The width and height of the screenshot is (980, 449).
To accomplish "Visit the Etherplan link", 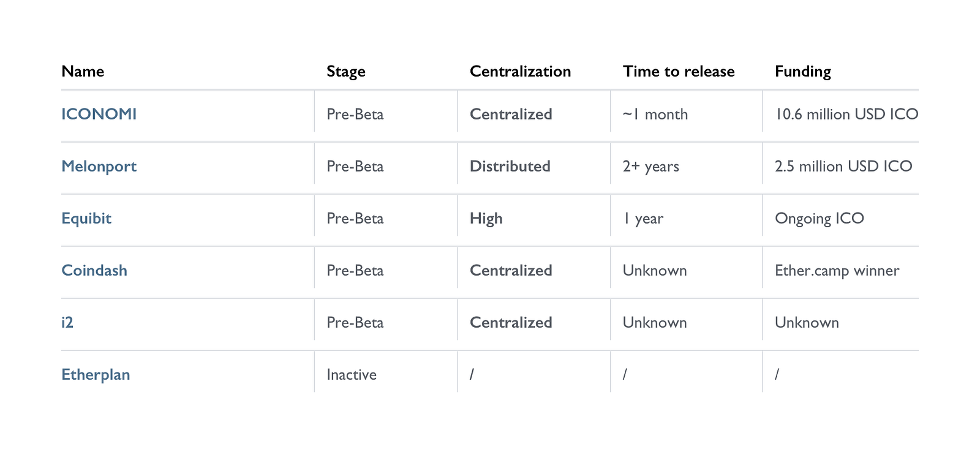I will click(96, 374).
